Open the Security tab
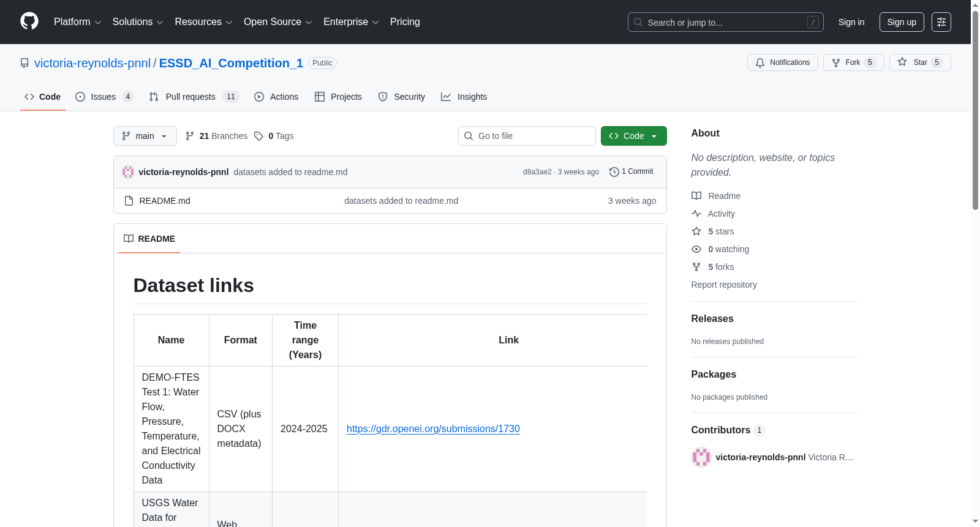 coord(401,97)
